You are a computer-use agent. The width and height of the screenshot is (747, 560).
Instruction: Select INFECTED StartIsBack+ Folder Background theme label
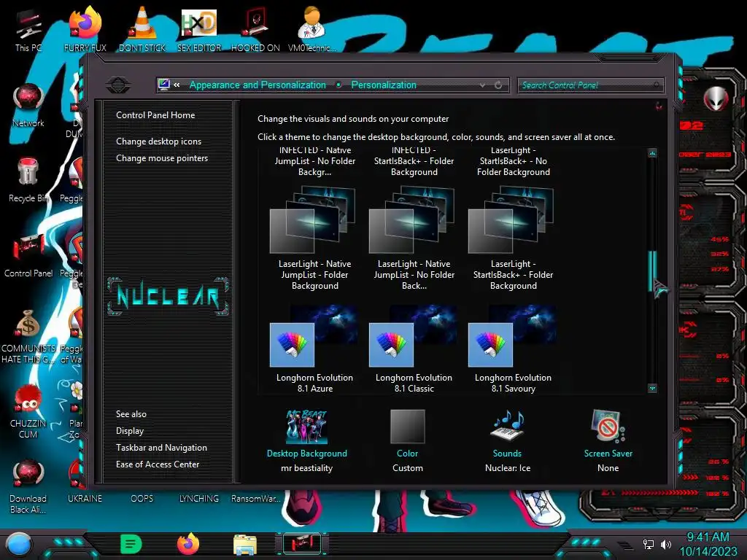coord(414,161)
